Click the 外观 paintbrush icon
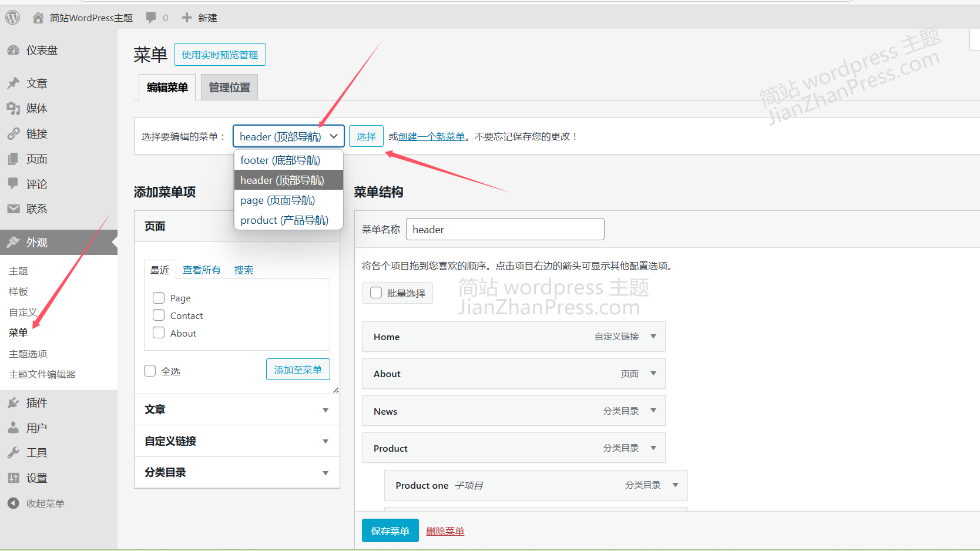 click(x=14, y=242)
